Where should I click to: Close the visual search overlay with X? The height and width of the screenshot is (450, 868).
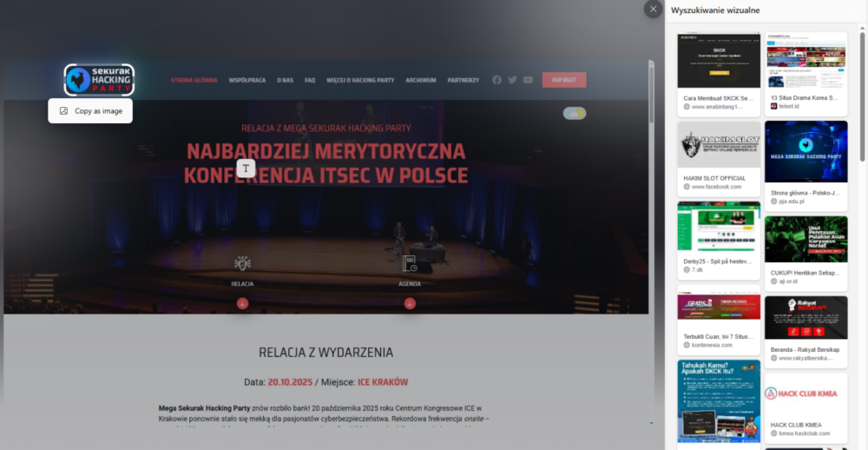(x=653, y=9)
